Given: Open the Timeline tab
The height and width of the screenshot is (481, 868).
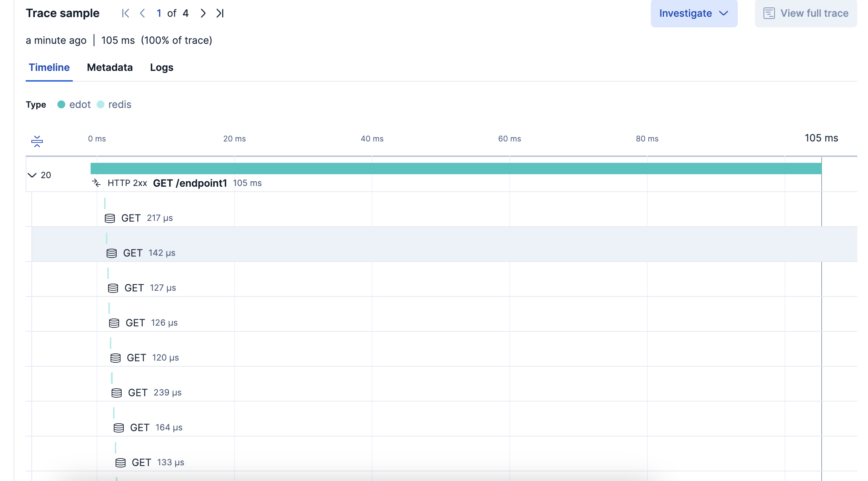Looking at the screenshot, I should click(49, 67).
